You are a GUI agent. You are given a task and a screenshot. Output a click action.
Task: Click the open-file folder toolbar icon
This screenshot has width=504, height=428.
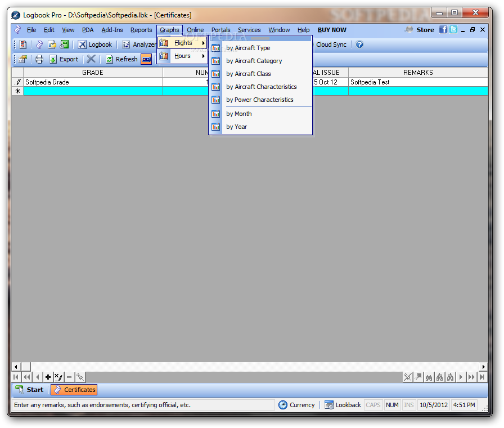coord(52,44)
